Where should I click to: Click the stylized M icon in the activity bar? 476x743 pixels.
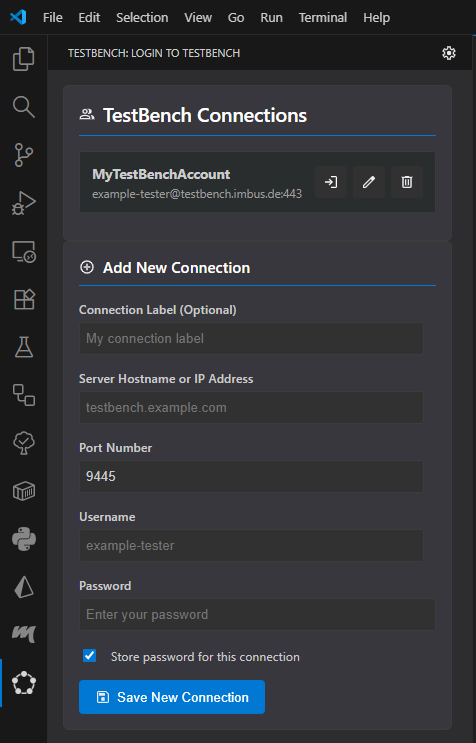tap(24, 634)
